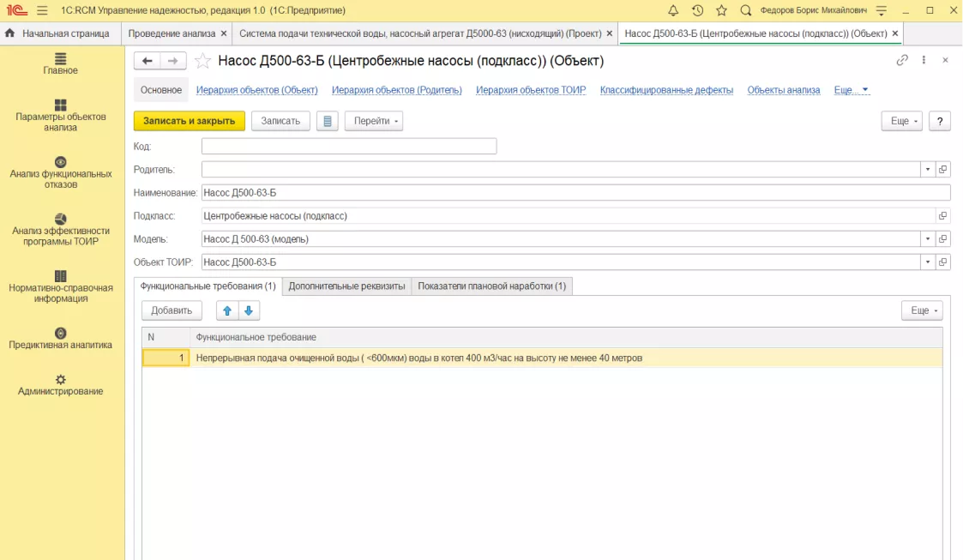Go back with left arrow button

[147, 61]
